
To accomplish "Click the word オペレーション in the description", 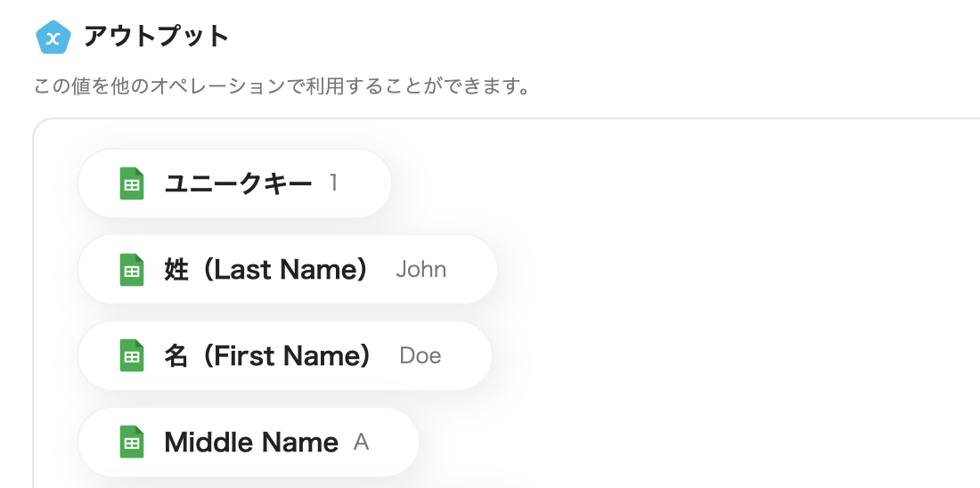I will (x=198, y=88).
